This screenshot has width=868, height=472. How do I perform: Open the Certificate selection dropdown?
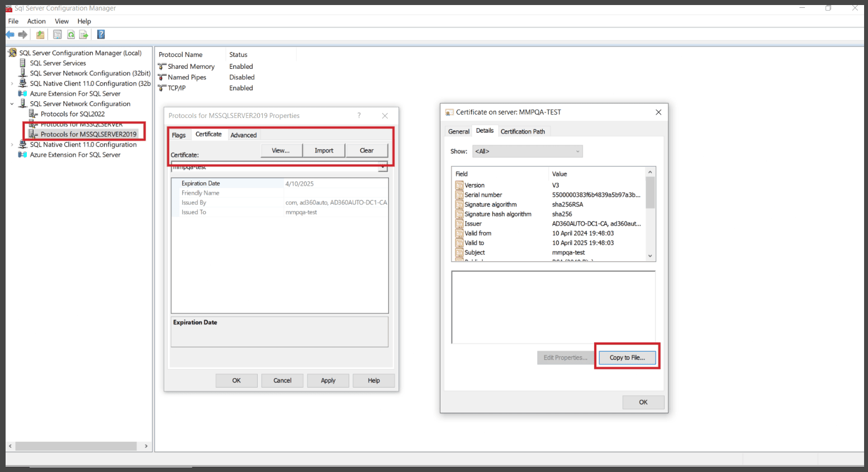[x=382, y=166]
